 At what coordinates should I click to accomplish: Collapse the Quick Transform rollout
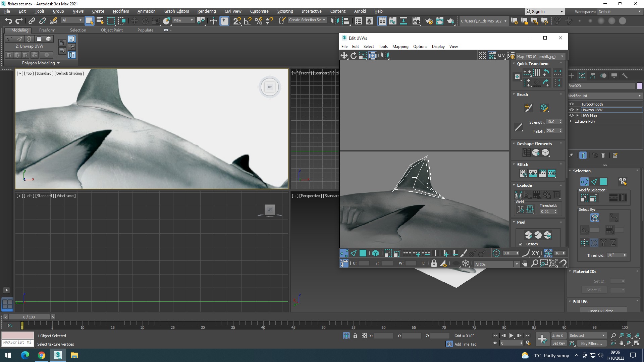[x=514, y=63]
